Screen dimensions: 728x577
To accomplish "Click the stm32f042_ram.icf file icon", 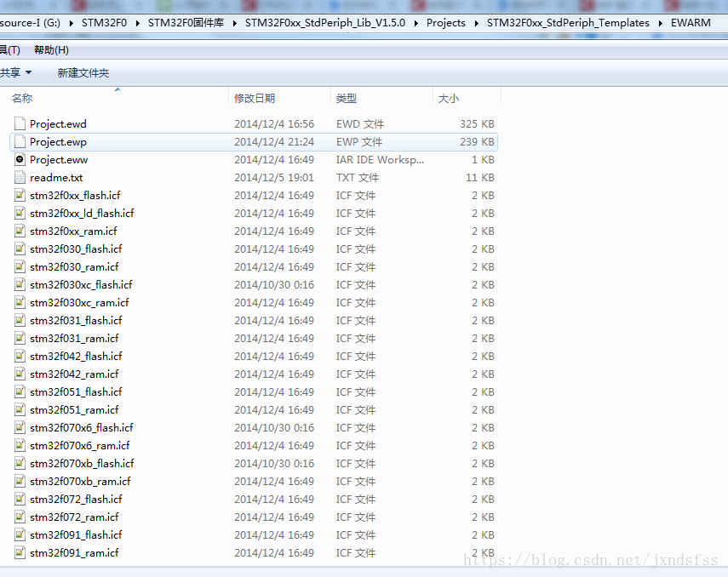I will point(20,374).
